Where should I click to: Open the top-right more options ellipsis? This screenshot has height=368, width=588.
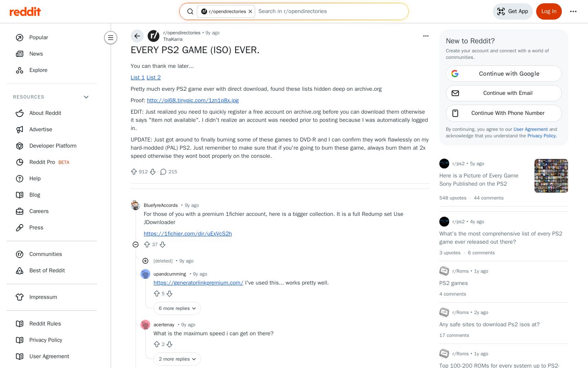(573, 11)
